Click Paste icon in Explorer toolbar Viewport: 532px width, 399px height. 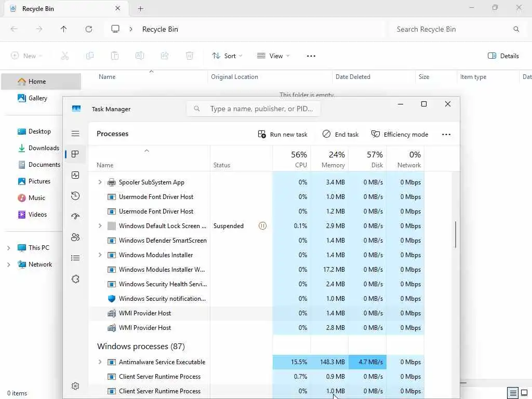pos(115,56)
